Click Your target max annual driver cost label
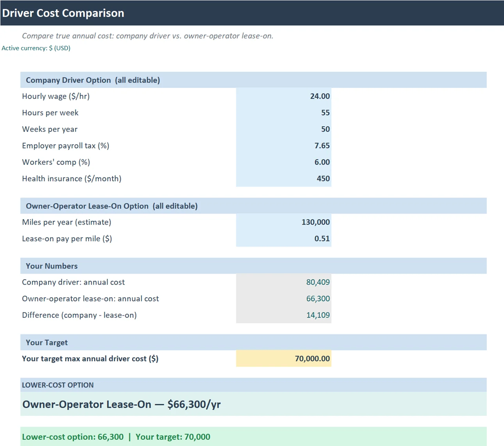The width and height of the screenshot is (504, 446). coord(90,358)
